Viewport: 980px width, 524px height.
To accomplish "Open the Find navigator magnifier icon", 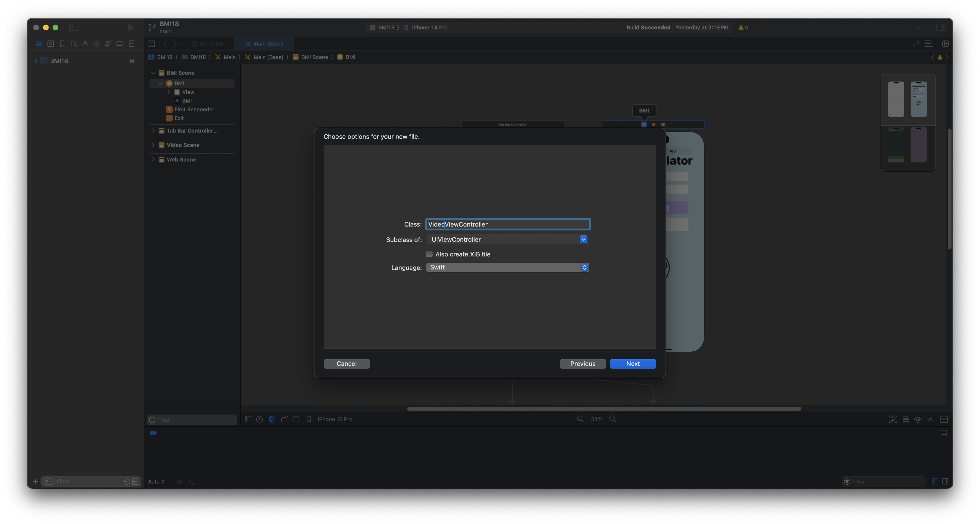I will [74, 44].
